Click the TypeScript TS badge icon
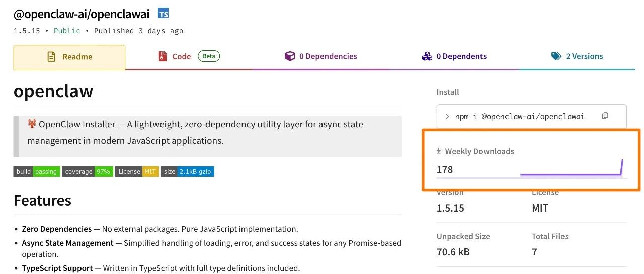This screenshot has width=644, height=274. click(x=164, y=14)
